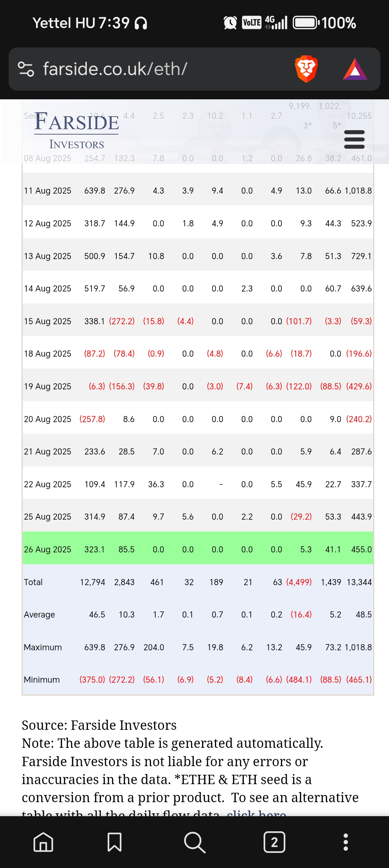Image resolution: width=389 pixels, height=868 pixels.
Task: Tap the VoLTE indicator in status bar
Action: [x=251, y=23]
